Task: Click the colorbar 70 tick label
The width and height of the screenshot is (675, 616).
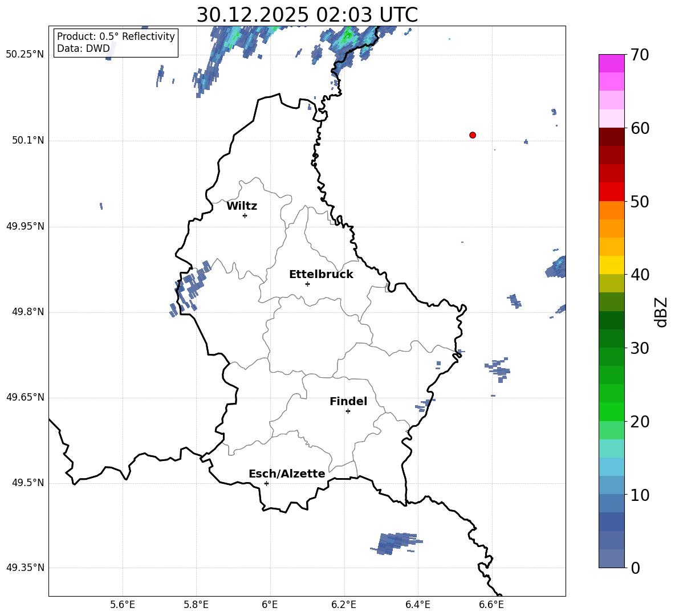Action: click(x=640, y=55)
